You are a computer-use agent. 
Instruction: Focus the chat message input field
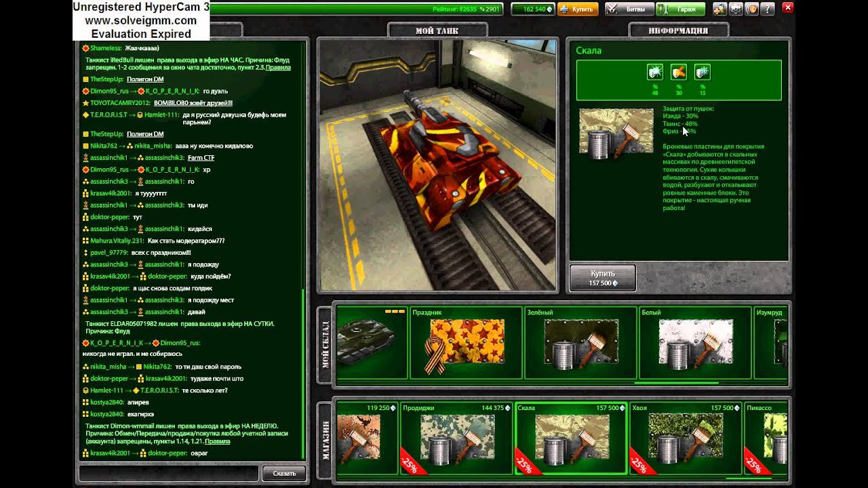[x=170, y=473]
